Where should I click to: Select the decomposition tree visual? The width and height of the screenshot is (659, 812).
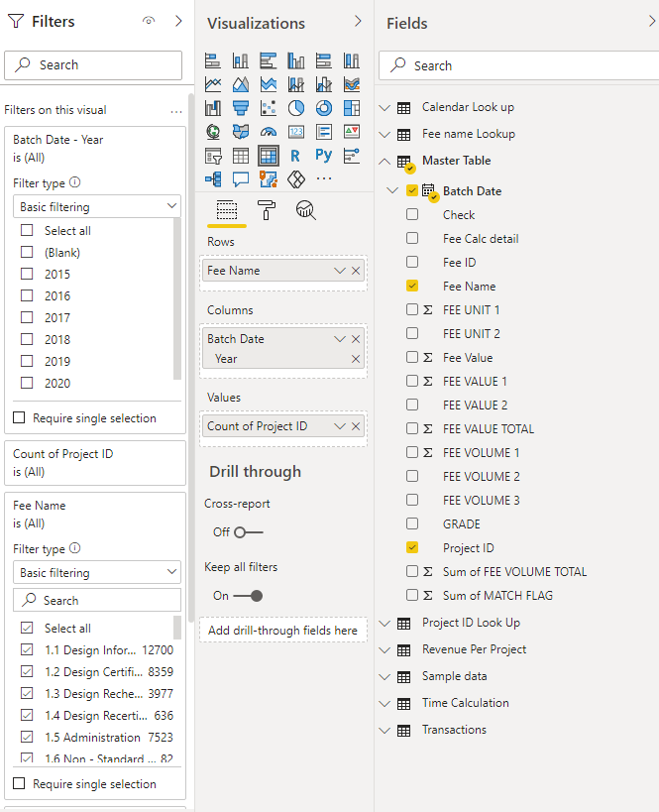pyautogui.click(x=213, y=179)
